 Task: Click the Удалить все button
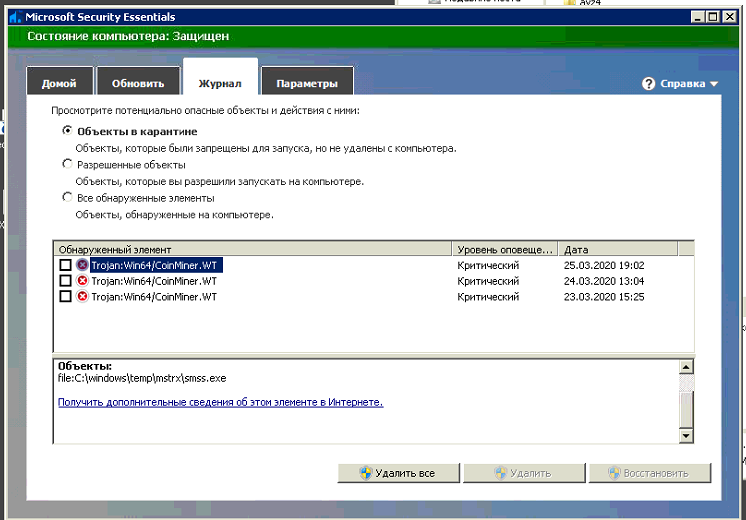[399, 473]
